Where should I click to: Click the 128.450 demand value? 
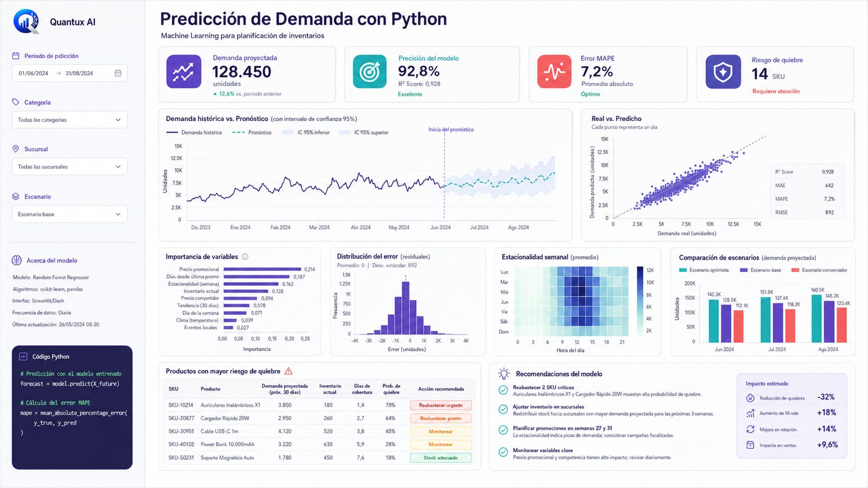(241, 72)
